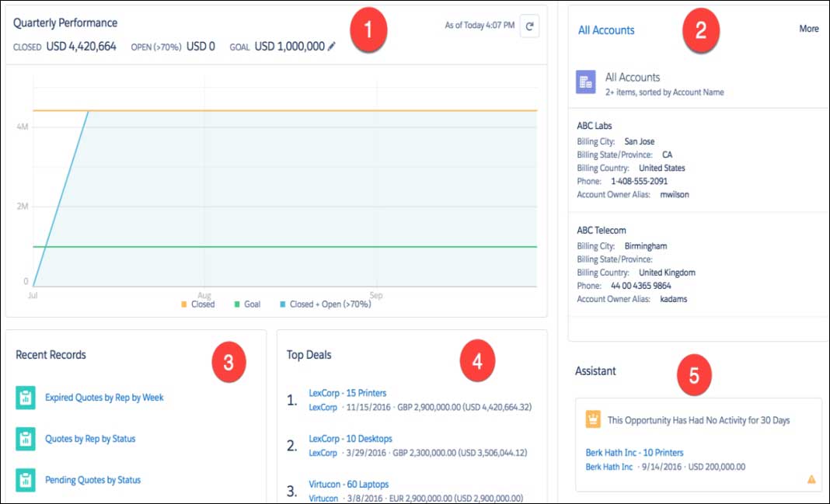Open the LexCorp - 15 Printers deal
The image size is (830, 504).
[347, 393]
